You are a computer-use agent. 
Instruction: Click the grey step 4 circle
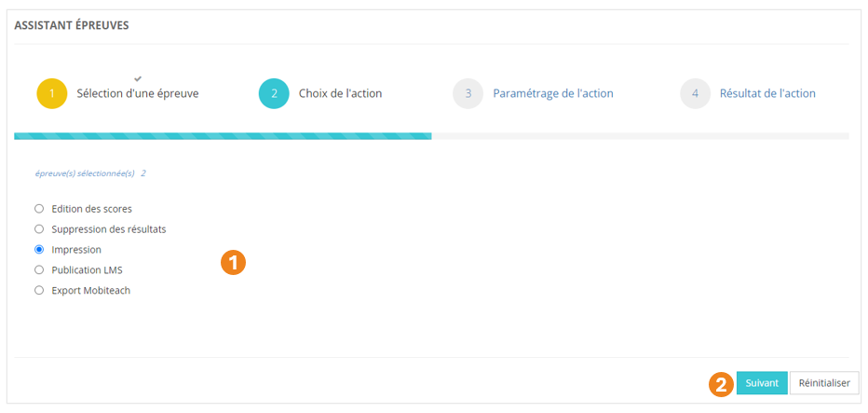pos(695,94)
